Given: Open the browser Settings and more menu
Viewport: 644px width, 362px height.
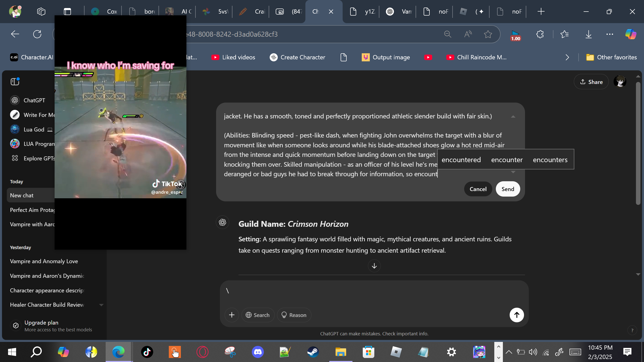Looking at the screenshot, I should 610,34.
